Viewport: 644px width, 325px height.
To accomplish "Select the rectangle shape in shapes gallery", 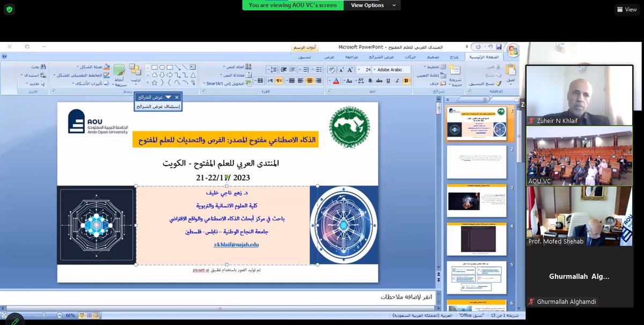I will 170,67.
